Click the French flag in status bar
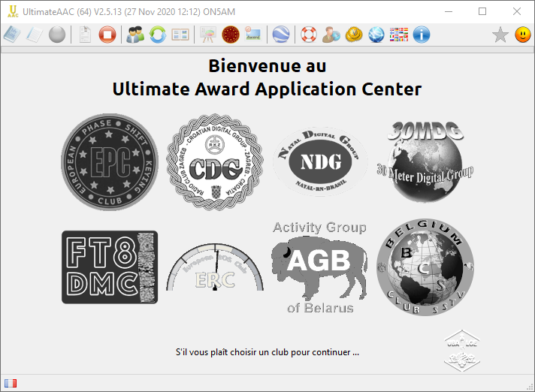The image size is (535, 392). pyautogui.click(x=11, y=383)
